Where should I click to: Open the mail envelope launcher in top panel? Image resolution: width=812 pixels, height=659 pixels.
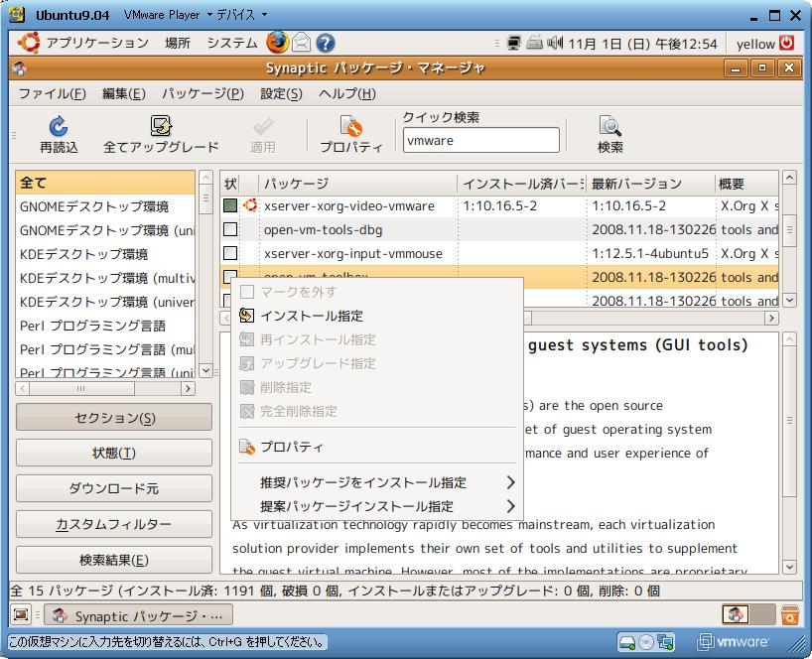[x=302, y=43]
